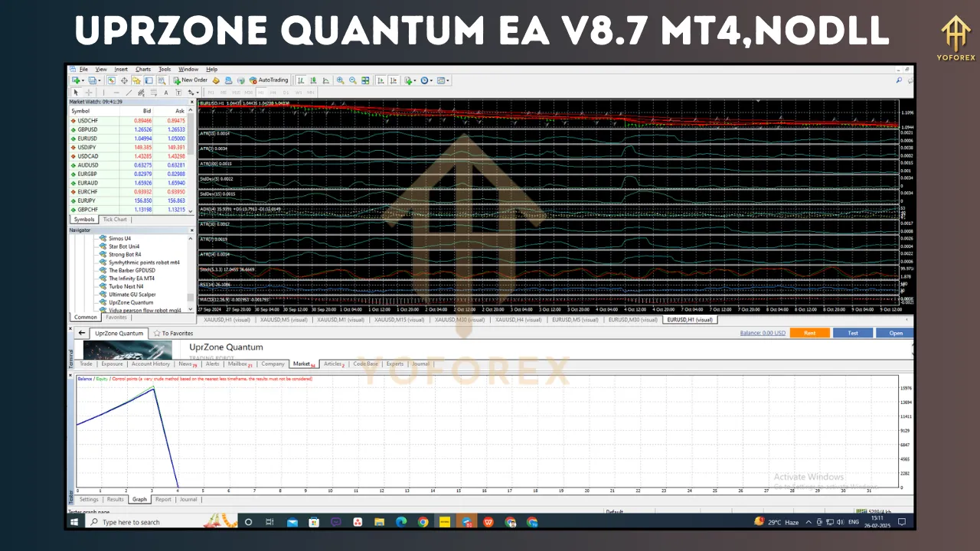Switch to tester Settings tab
Image resolution: width=980 pixels, height=551 pixels.
tap(89, 500)
